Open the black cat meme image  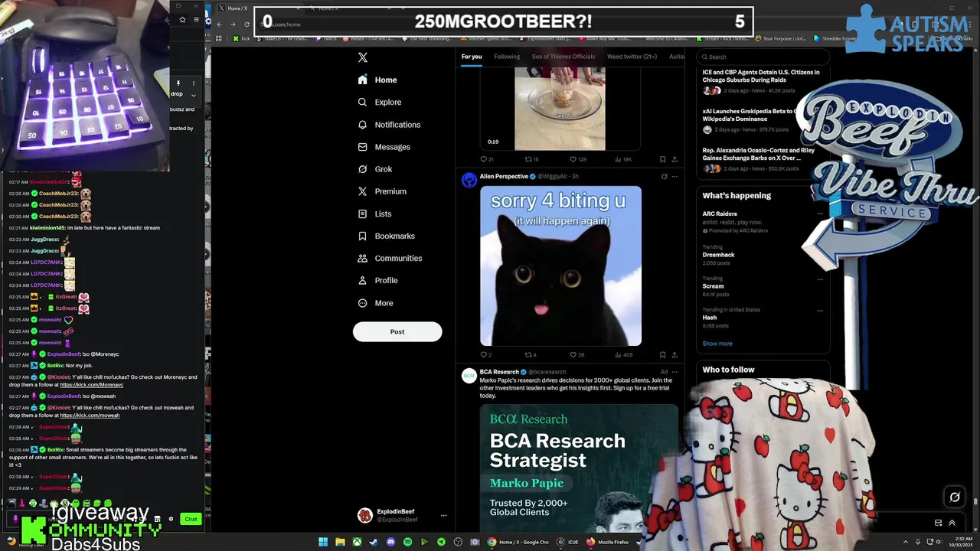coord(560,266)
